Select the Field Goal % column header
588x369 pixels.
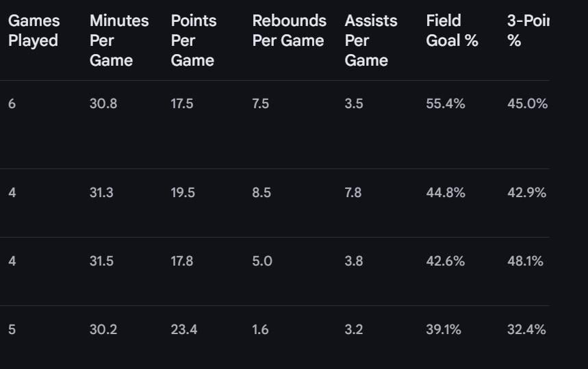tap(452, 31)
